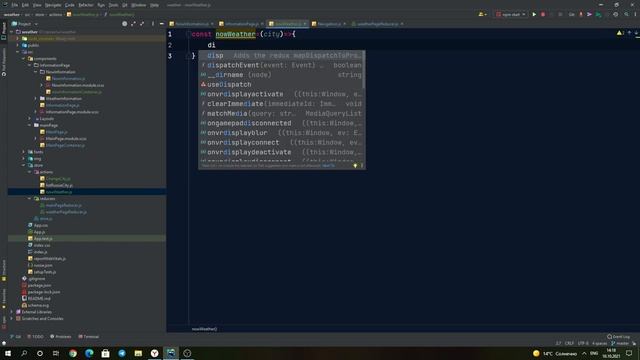Click the warning indicator in the editor corner
Image resolution: width=640 pixels, height=360 pixels.
pyautogui.click(x=620, y=33)
